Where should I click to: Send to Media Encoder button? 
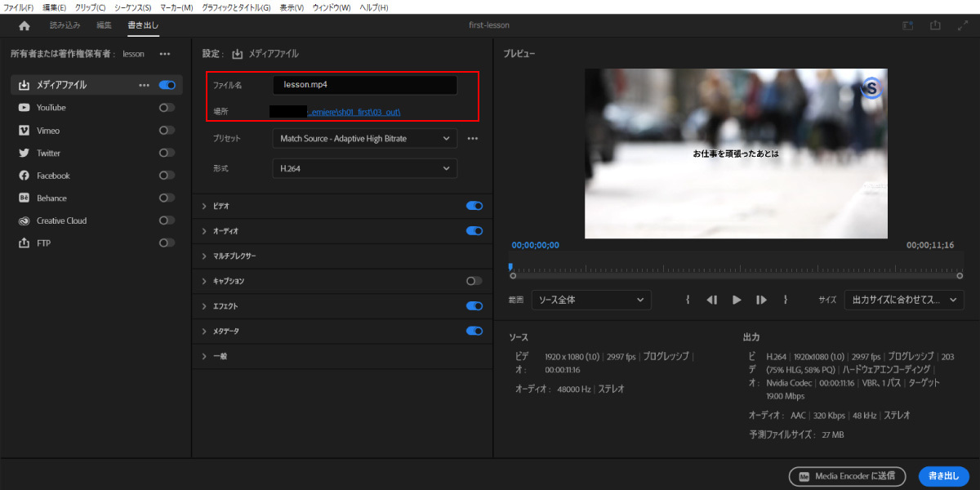coord(848,476)
